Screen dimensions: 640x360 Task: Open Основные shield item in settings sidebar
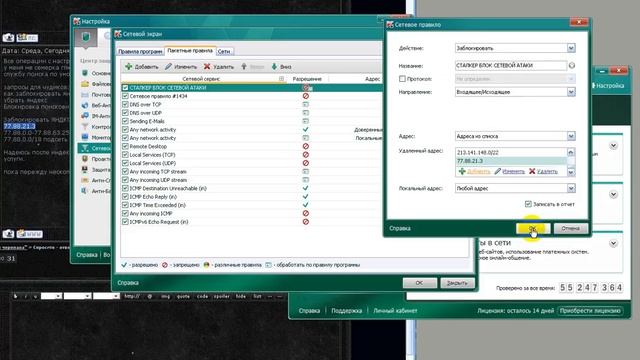point(85,73)
